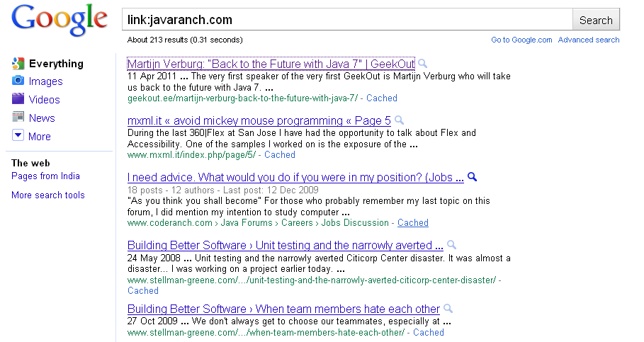Open mxml.it avoid mickey mouse programming result
Viewport: 644px width, 342px height.
259,120
